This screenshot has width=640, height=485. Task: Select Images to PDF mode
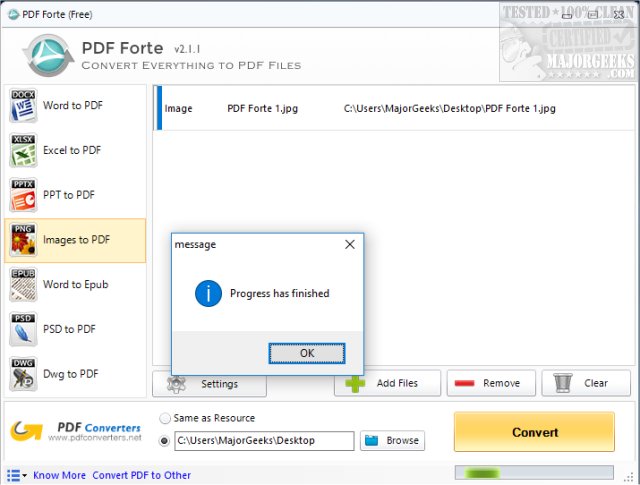click(75, 240)
